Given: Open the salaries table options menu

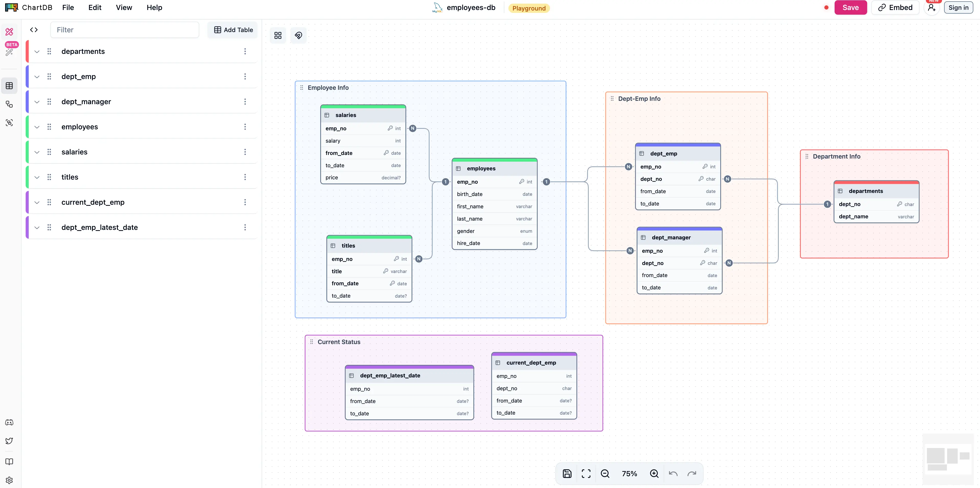Looking at the screenshot, I should coord(245,152).
